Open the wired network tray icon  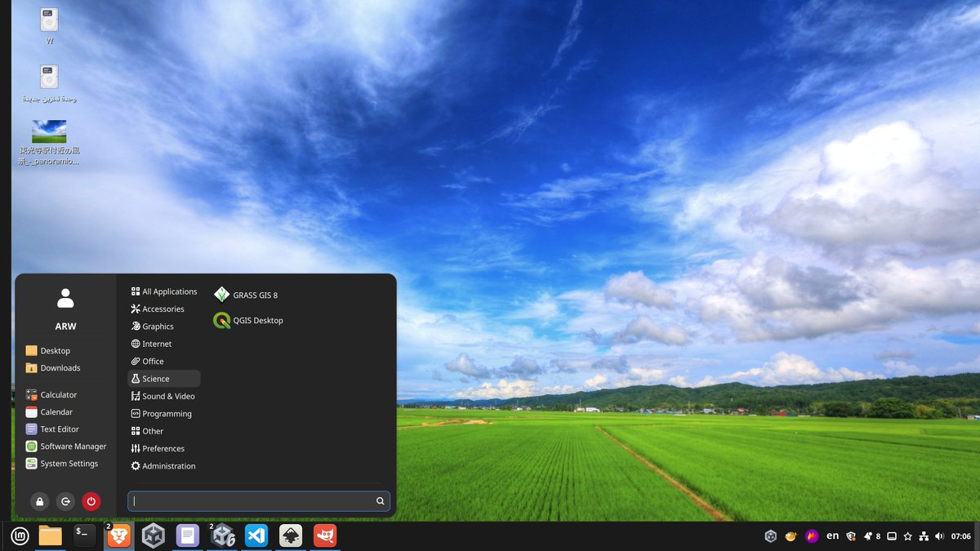pos(924,536)
